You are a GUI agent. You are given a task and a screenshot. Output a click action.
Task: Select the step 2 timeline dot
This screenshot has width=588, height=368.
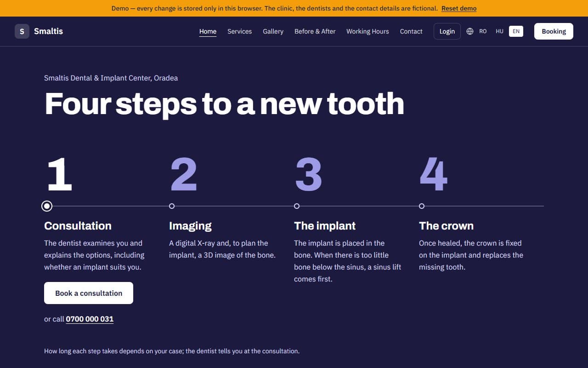(172, 206)
